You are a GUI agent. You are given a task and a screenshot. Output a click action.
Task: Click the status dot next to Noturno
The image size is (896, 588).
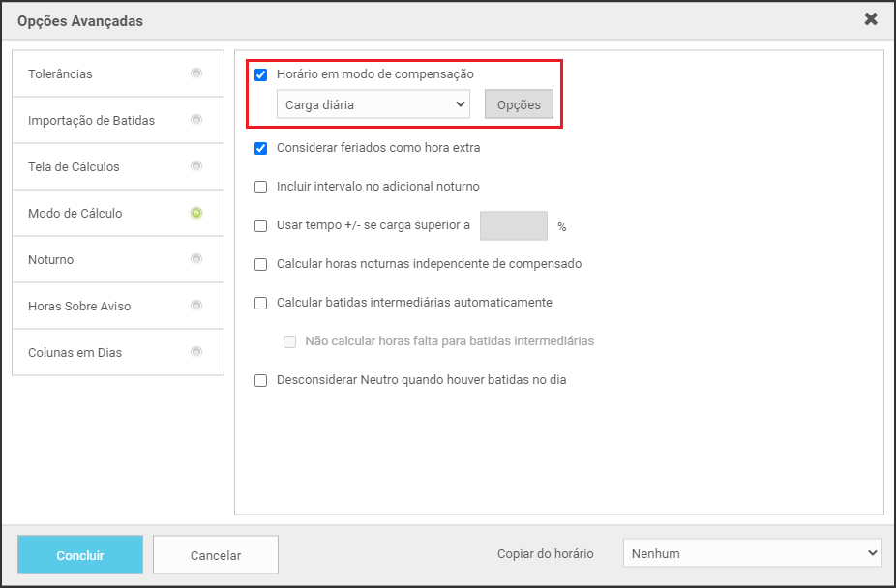[x=196, y=259]
